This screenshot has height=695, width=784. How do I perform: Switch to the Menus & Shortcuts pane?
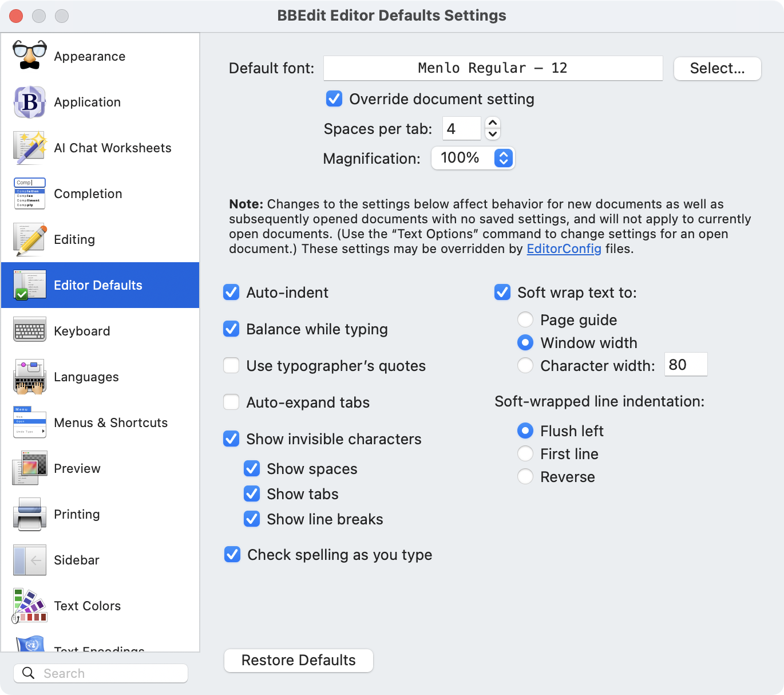(x=110, y=422)
